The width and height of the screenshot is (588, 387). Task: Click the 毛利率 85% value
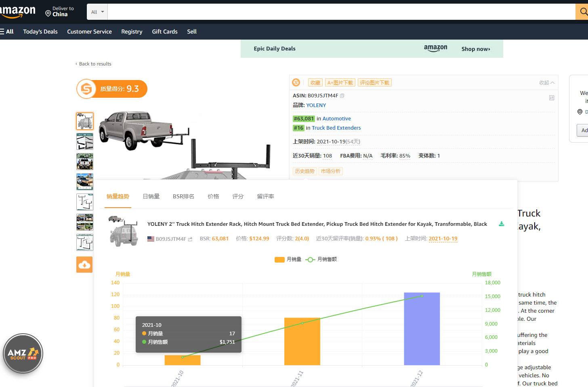point(405,156)
